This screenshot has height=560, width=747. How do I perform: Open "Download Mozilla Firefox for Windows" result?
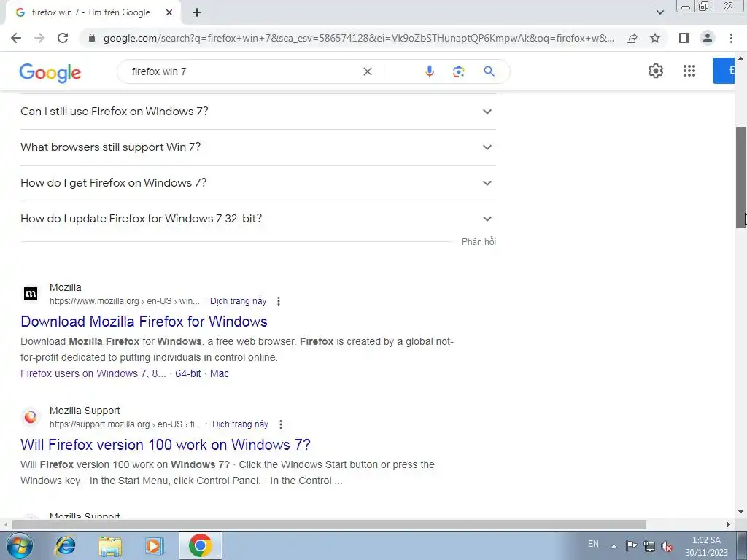pos(144,322)
